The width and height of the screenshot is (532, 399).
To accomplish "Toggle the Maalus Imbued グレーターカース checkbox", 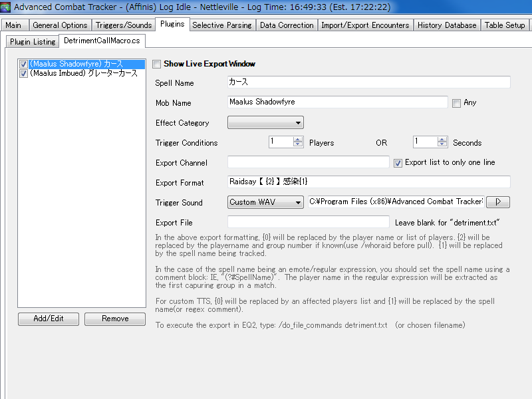I will pos(23,73).
